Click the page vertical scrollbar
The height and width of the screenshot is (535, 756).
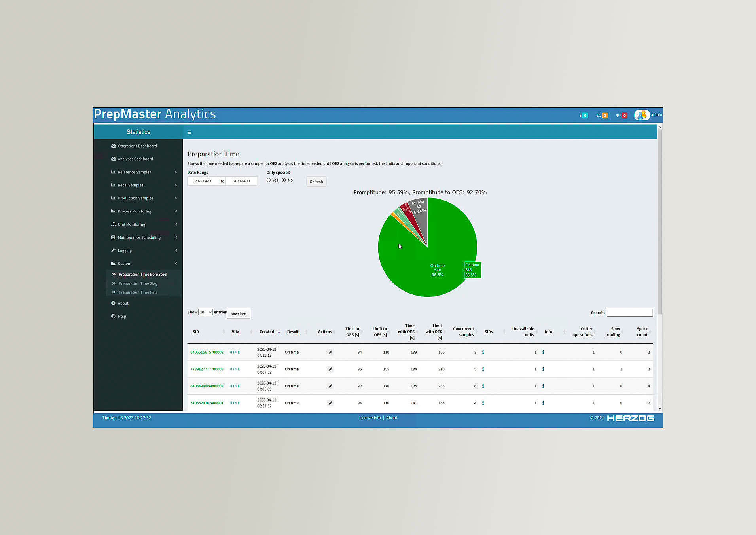point(659,222)
